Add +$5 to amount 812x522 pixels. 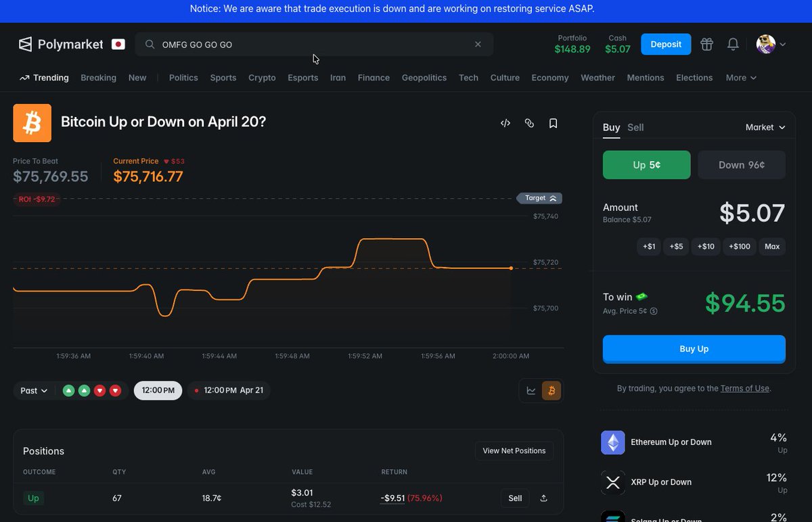coord(676,247)
